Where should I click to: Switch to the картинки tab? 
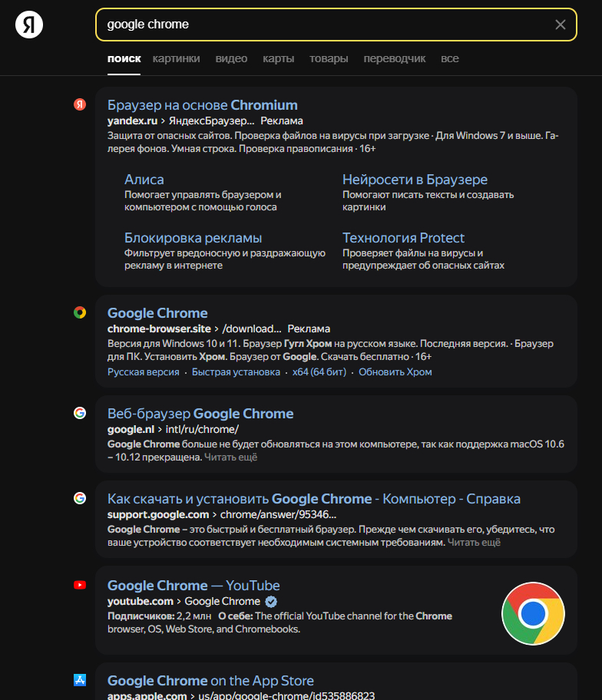176,58
